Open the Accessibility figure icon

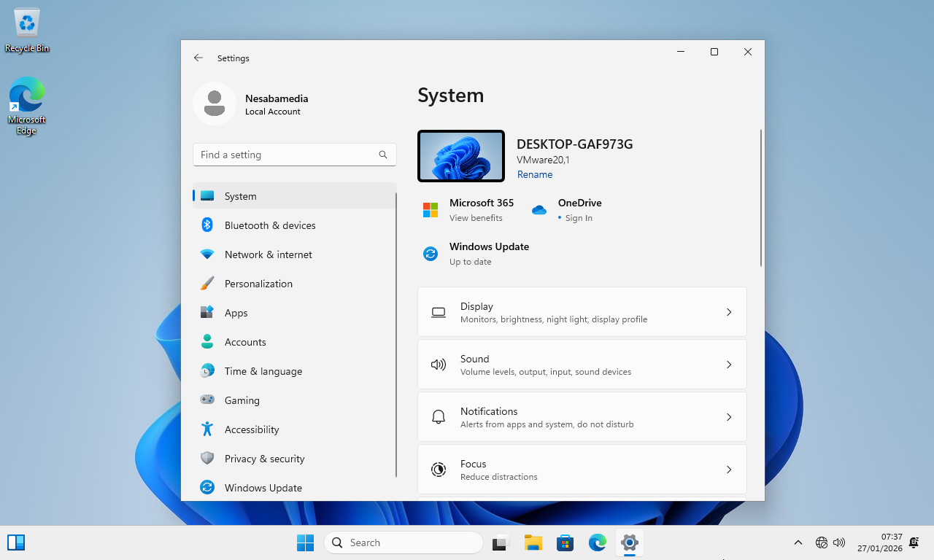point(207,429)
